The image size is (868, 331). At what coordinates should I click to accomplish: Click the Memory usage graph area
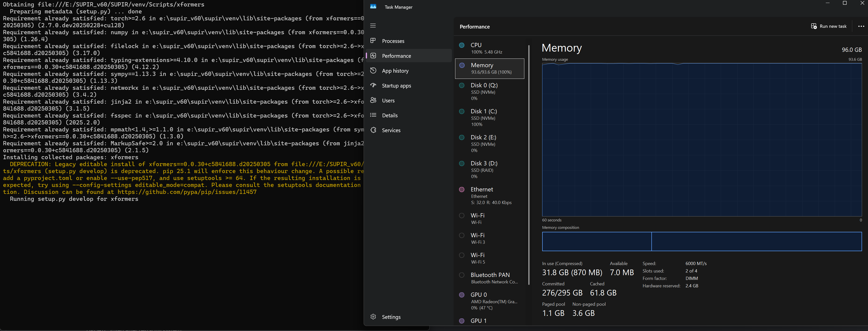coord(701,140)
